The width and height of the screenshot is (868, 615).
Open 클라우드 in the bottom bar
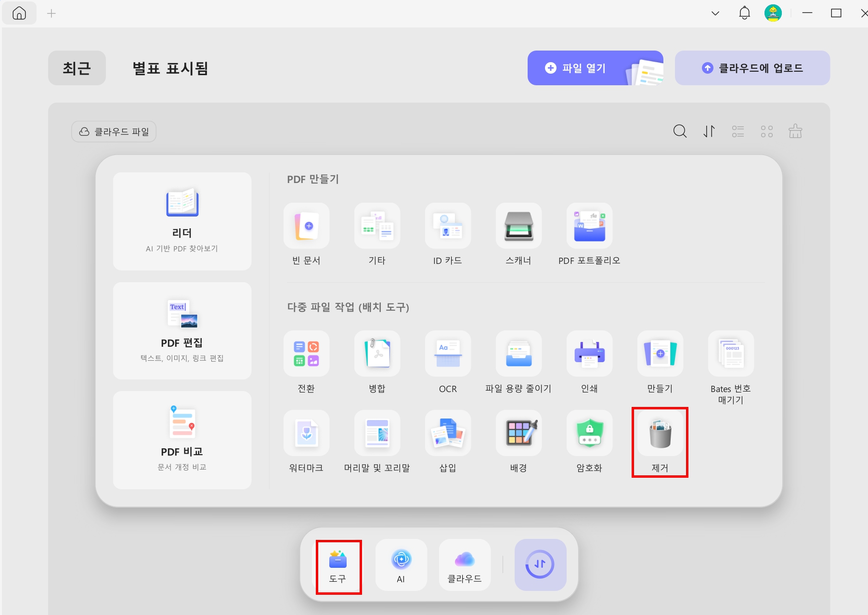(x=465, y=565)
